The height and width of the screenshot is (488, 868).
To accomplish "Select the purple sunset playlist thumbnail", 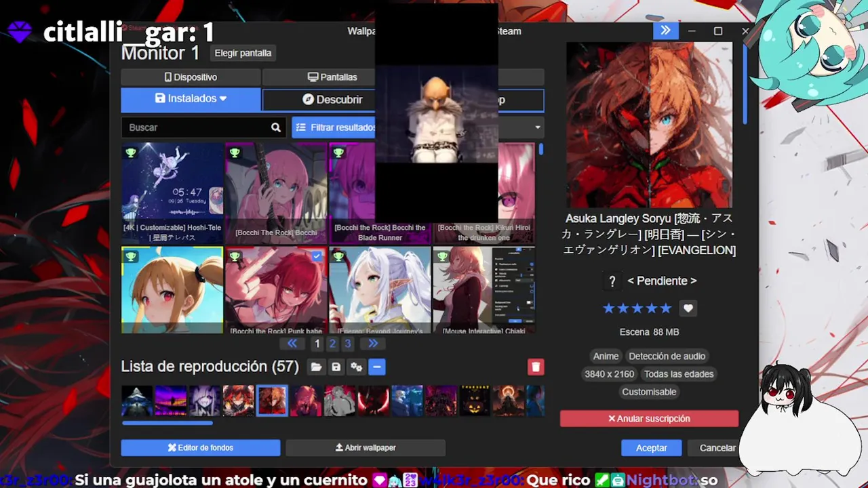I will coord(170,401).
